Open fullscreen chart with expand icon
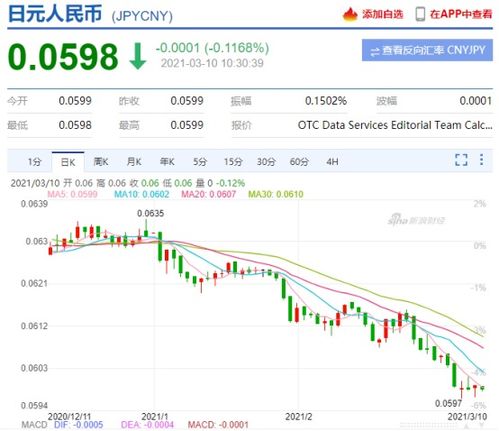This screenshot has width=499, height=431. [x=461, y=160]
